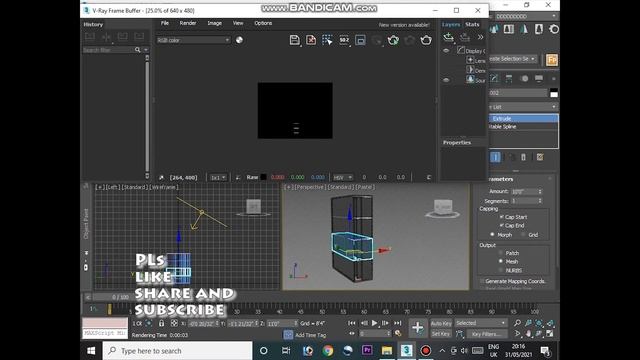
Task: Open the Key Filters button
Action: [x=487, y=333]
